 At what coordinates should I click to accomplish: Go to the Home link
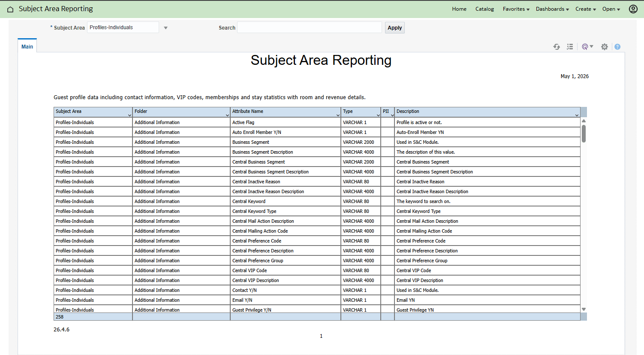(459, 9)
